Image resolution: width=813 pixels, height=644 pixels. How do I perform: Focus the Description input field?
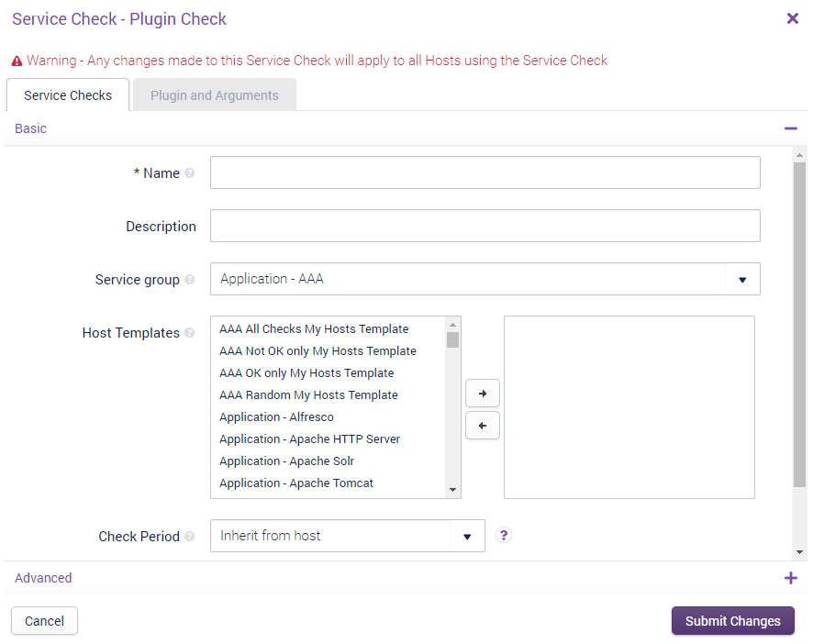pyautogui.click(x=485, y=226)
